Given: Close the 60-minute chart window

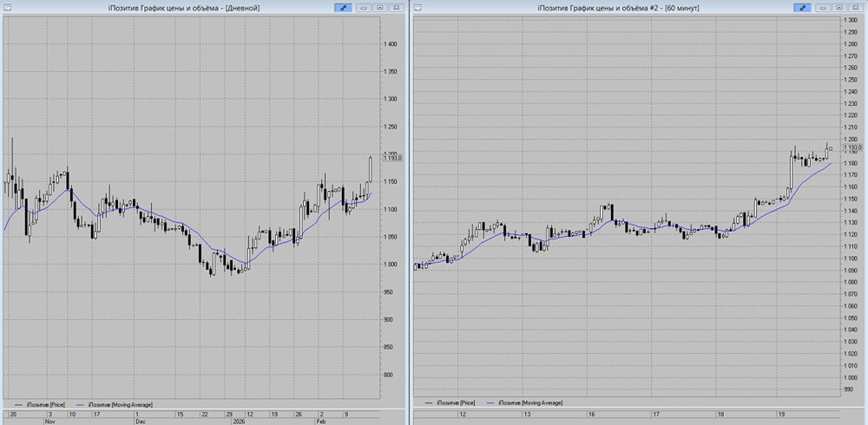Looking at the screenshot, I should point(855,7).
